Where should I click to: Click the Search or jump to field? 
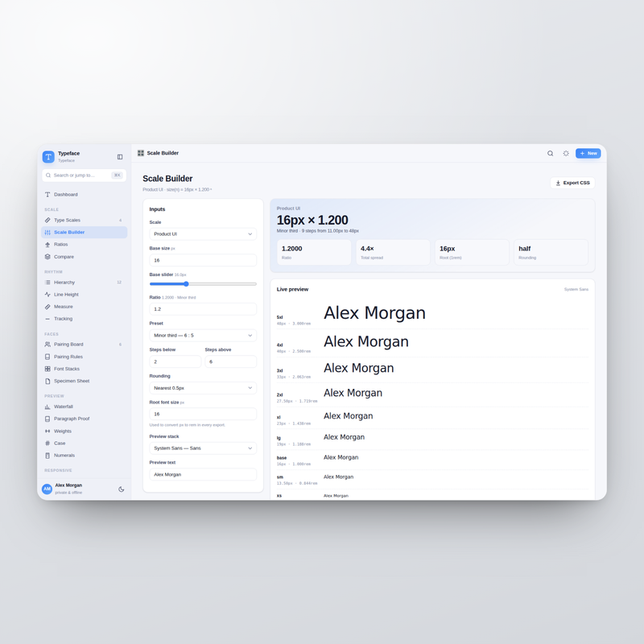tap(85, 175)
